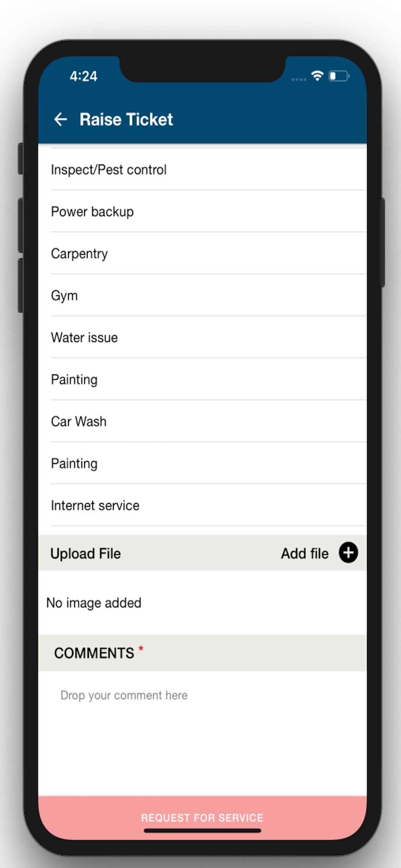Screen dimensions: 401x868
Task: Click the Request For Service button
Action: click(202, 818)
